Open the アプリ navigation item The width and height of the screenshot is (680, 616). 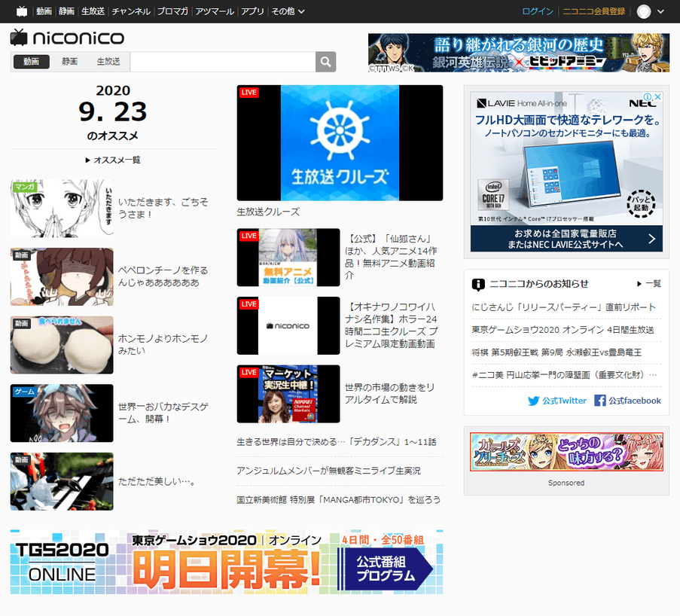(252, 11)
